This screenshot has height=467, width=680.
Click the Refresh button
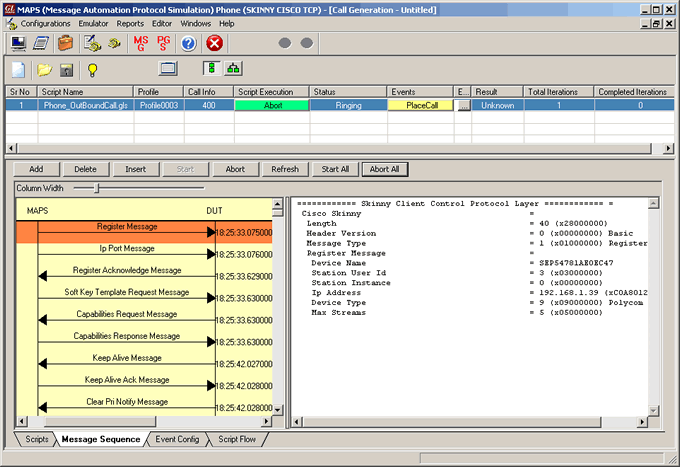285,169
